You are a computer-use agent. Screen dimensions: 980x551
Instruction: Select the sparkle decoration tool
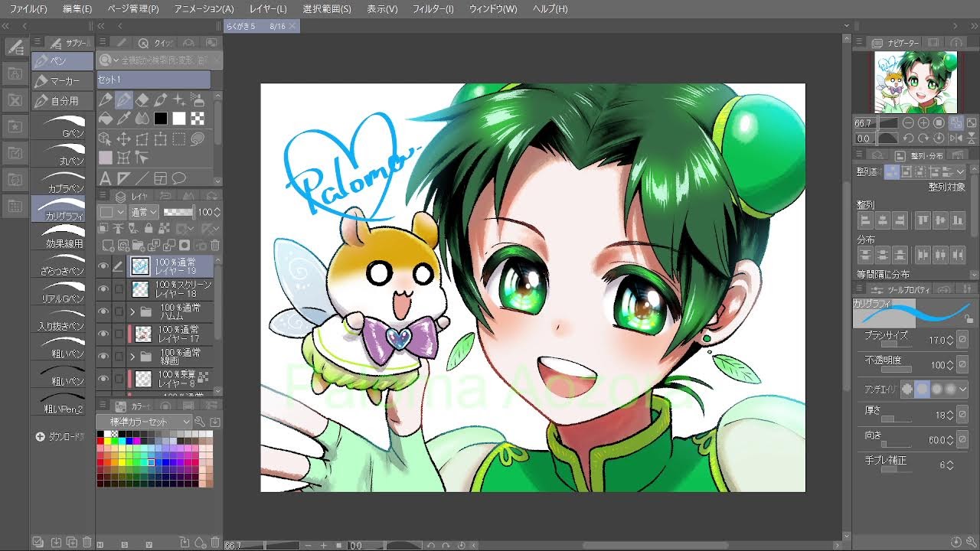click(x=178, y=100)
